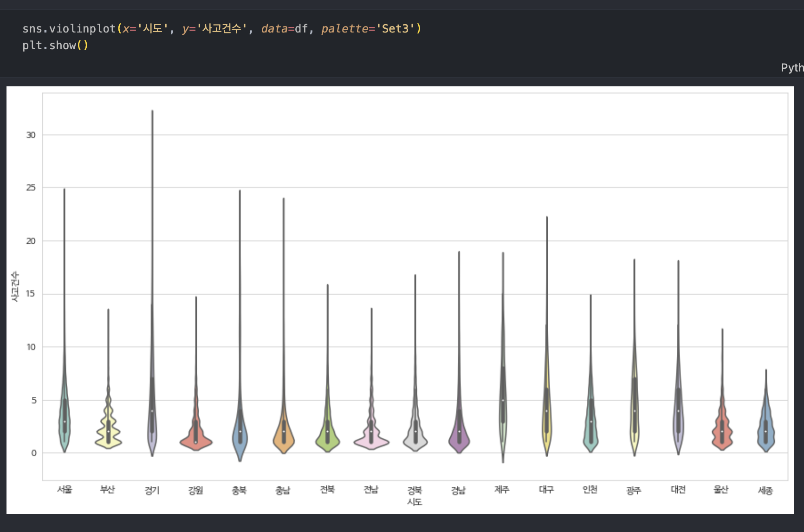Click the 대전 x-axis tick label
Screen dimensions: 804x532
678,489
